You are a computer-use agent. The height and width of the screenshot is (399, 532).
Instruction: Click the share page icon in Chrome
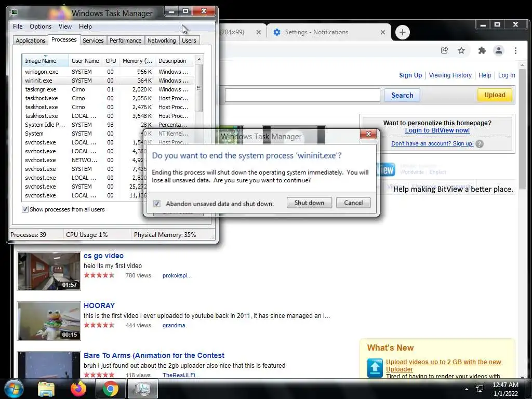coord(444,50)
